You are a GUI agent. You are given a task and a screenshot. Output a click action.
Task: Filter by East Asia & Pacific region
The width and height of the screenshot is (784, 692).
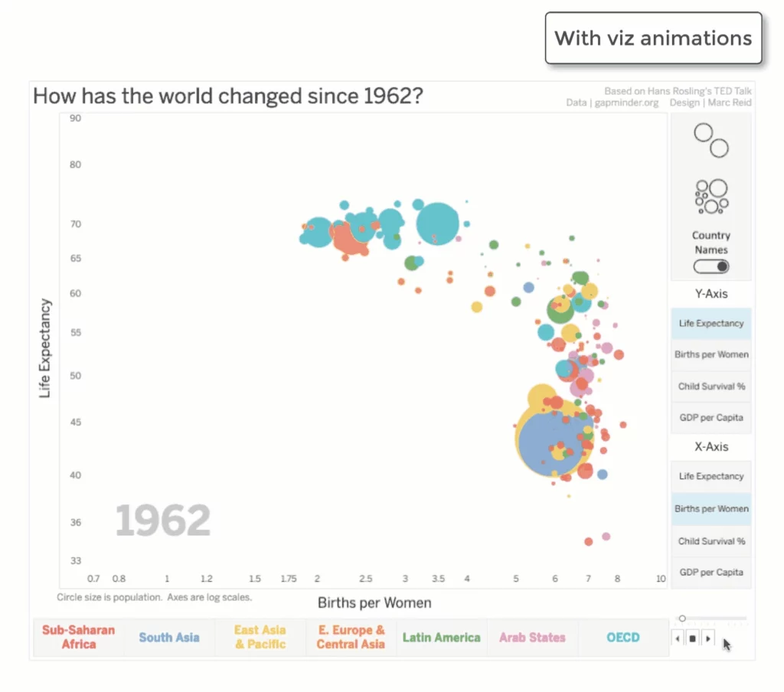[260, 637]
